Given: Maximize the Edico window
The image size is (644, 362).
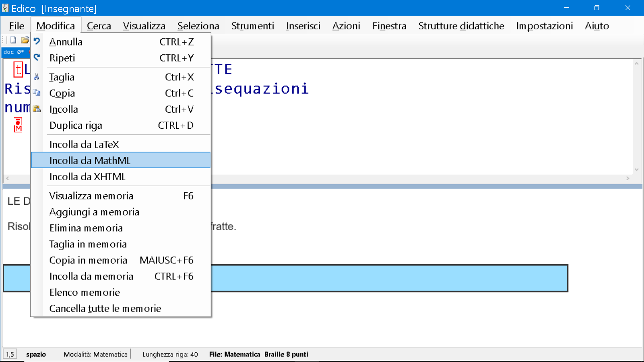Looking at the screenshot, I should click(597, 8).
